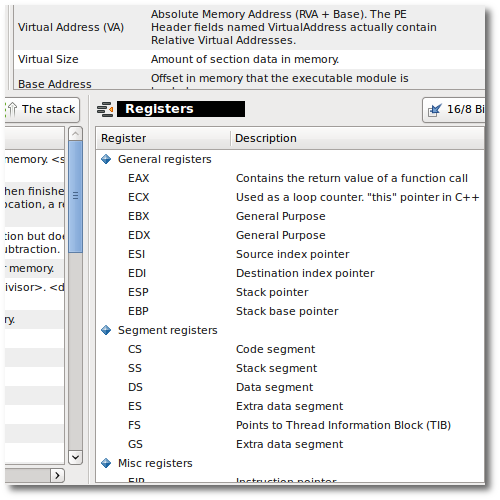
Task: Click the 16/8 Bit tab icon
Action: 435,110
